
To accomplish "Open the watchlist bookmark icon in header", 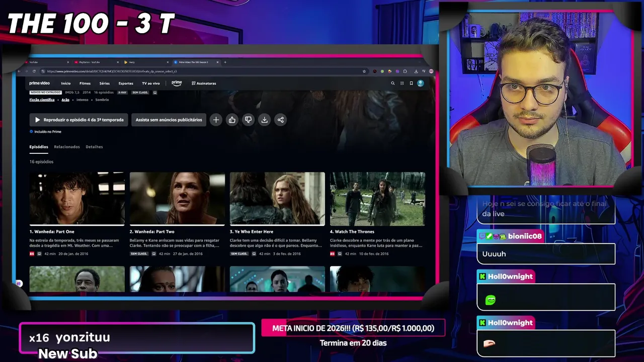I will (411, 83).
